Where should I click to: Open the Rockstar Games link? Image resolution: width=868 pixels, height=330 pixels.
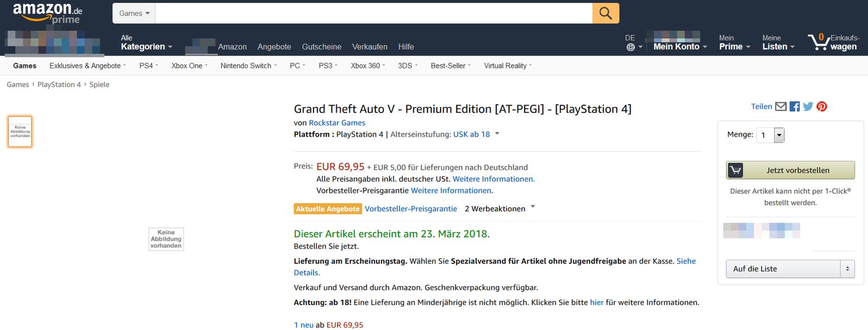click(337, 123)
